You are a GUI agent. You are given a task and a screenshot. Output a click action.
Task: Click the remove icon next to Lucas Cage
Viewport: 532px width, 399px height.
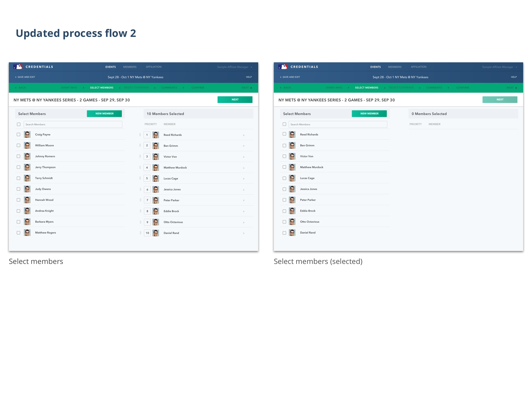(x=244, y=178)
